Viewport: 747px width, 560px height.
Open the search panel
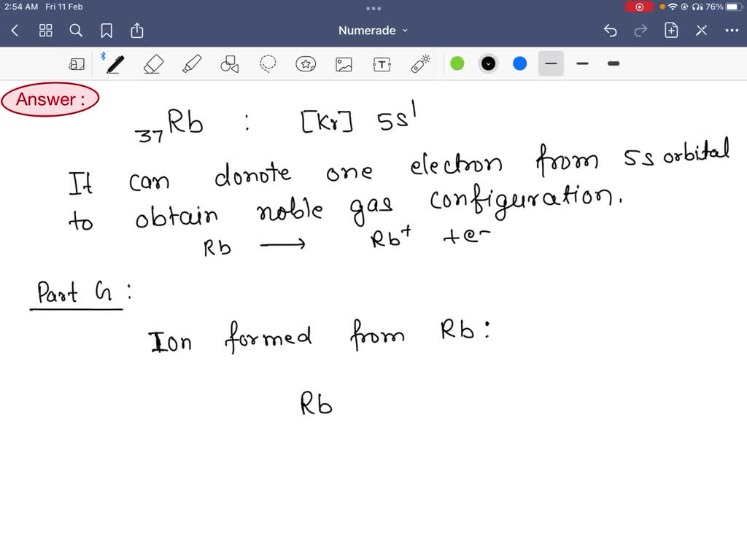76,31
